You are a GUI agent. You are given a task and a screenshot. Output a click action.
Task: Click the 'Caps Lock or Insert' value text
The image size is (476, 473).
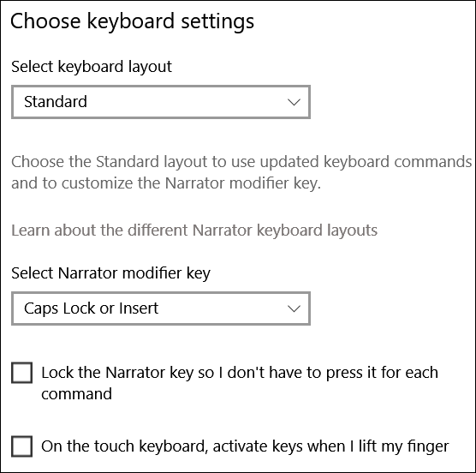click(91, 308)
